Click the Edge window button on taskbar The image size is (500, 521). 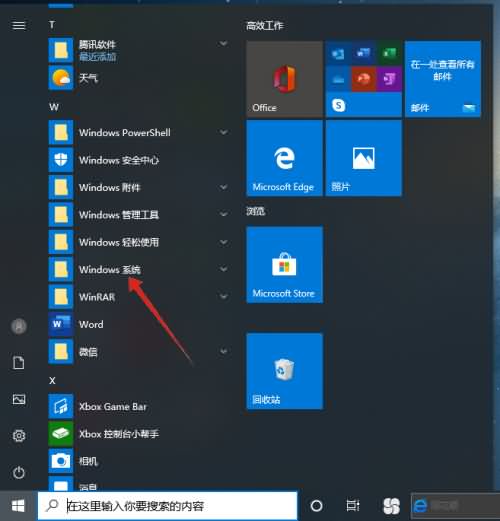(455, 506)
